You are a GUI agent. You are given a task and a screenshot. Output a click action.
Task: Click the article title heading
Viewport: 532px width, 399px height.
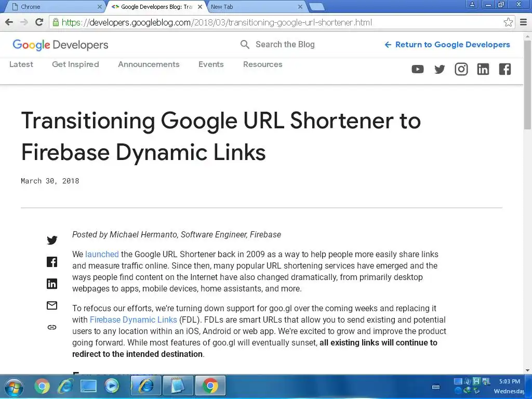(x=221, y=137)
